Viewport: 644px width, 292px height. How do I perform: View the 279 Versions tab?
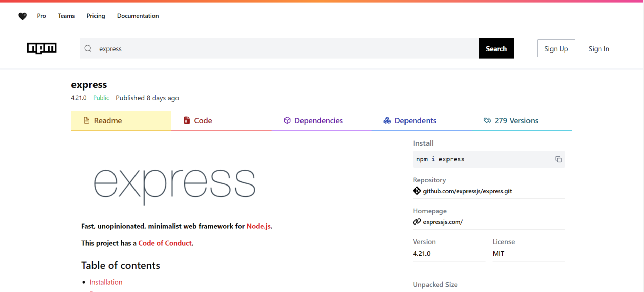coord(522,120)
